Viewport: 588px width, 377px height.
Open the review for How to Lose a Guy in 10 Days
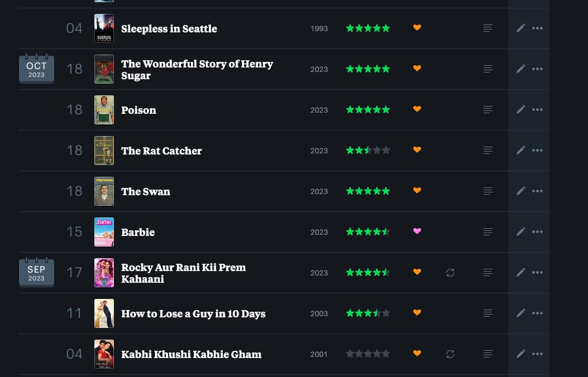[487, 313]
